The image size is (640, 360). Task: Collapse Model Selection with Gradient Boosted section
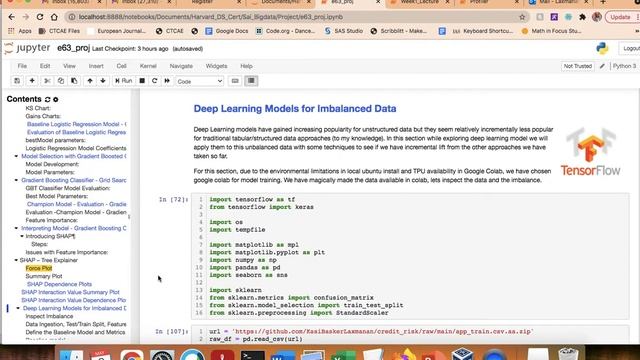coord(16,156)
